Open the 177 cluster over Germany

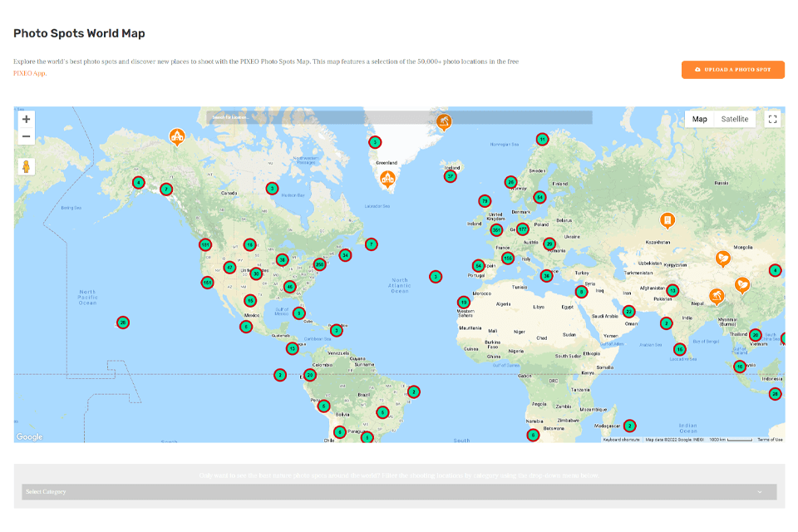coord(523,229)
